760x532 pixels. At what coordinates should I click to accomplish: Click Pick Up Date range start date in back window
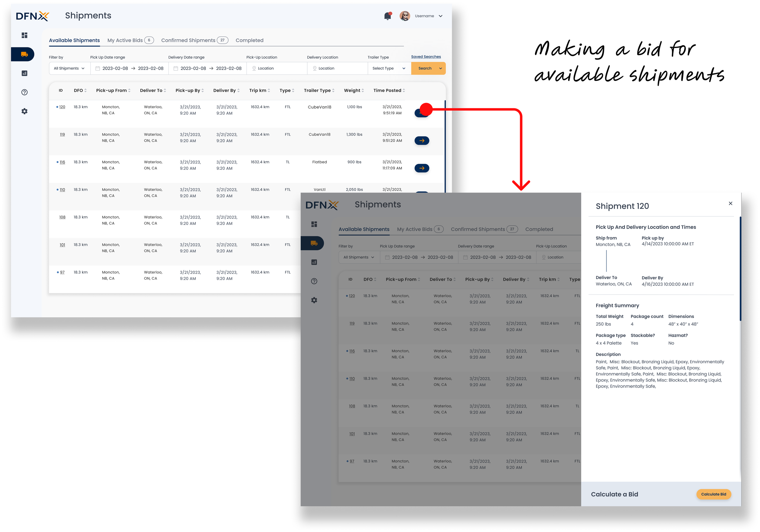coord(115,68)
